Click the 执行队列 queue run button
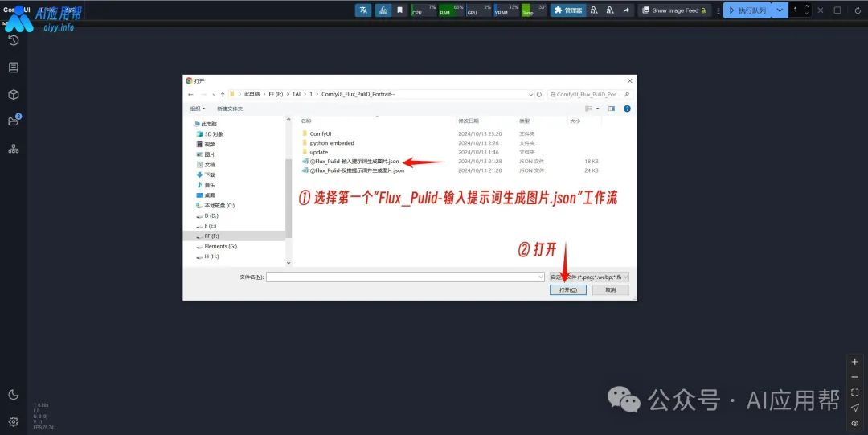Screen dimensions: 868x435 747,10
